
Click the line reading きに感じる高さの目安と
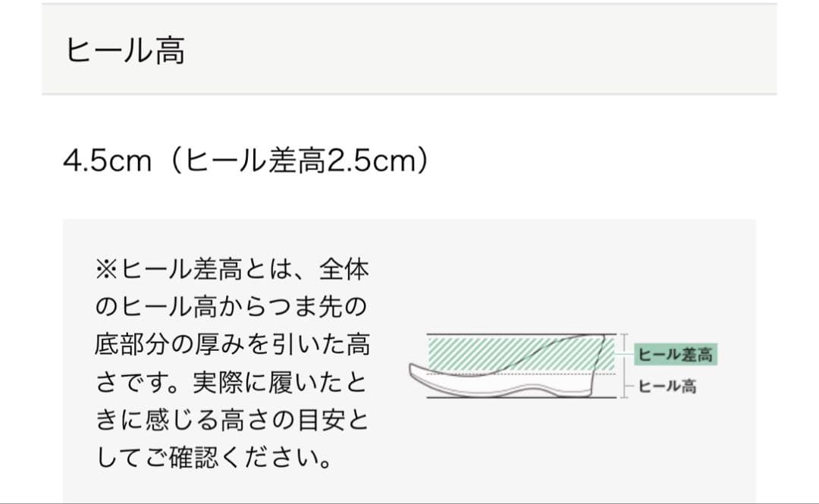point(231,421)
